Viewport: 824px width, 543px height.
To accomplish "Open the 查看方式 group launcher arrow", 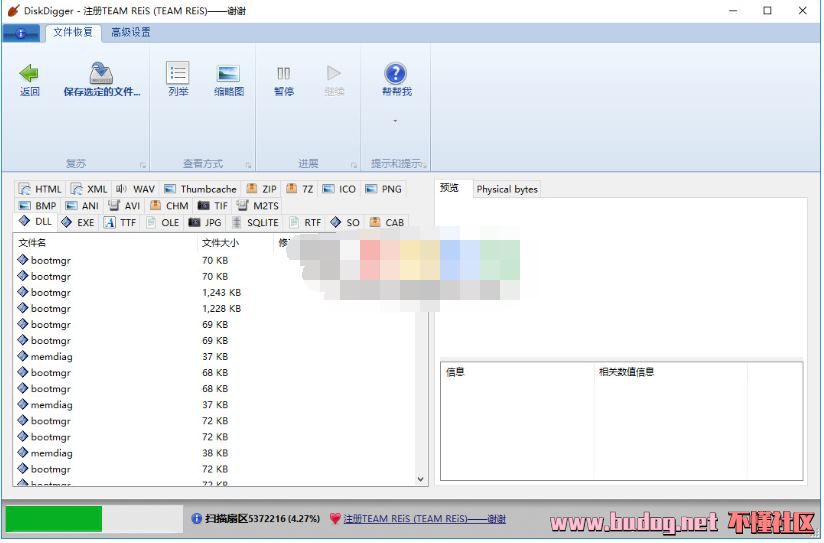I will 245,165.
